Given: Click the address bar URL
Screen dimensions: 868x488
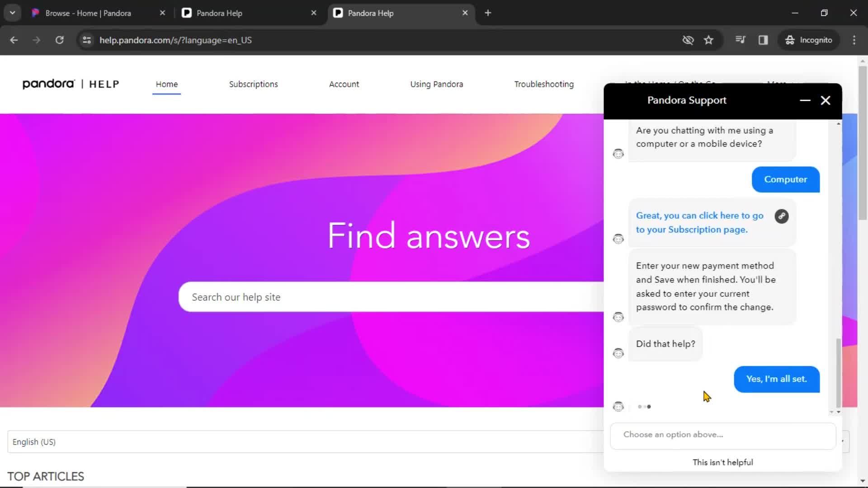Looking at the screenshot, I should (175, 40).
